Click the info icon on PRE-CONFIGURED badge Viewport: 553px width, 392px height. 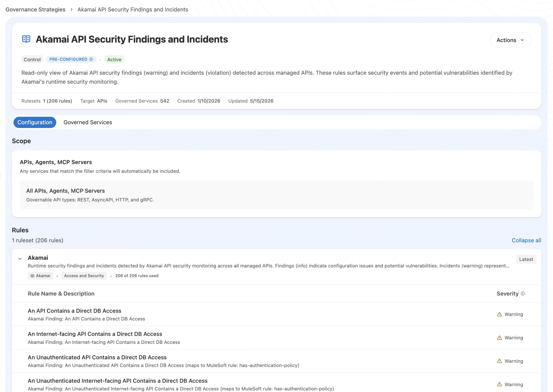[x=91, y=59]
